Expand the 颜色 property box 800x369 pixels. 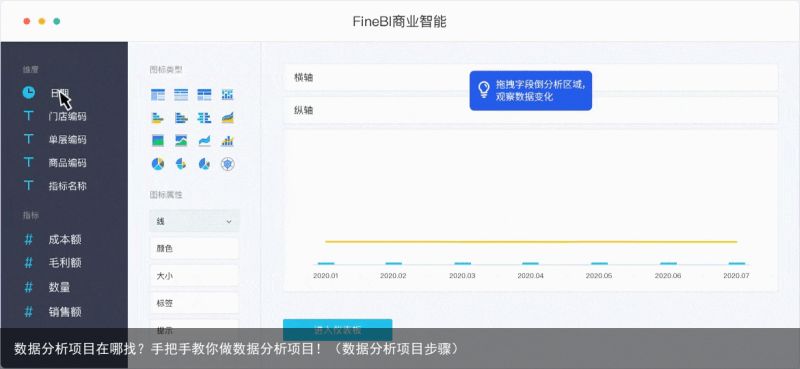tap(194, 249)
